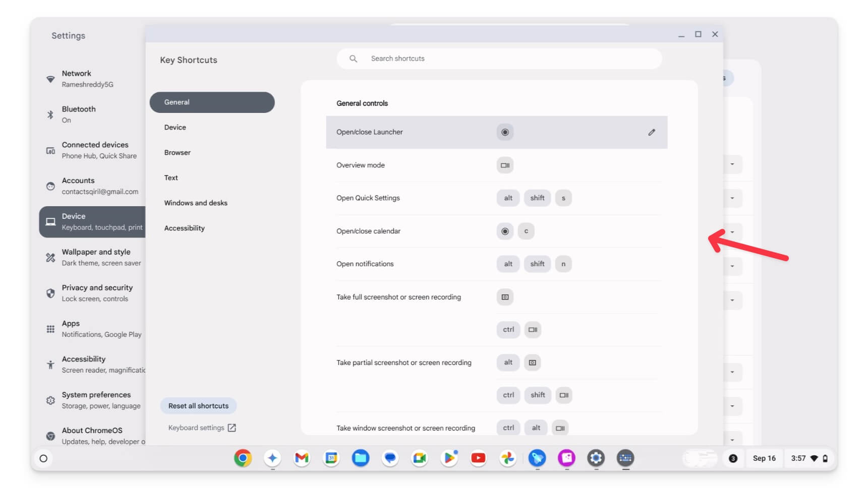
Task: Open Connected devices in Settings window
Action: 92,150
